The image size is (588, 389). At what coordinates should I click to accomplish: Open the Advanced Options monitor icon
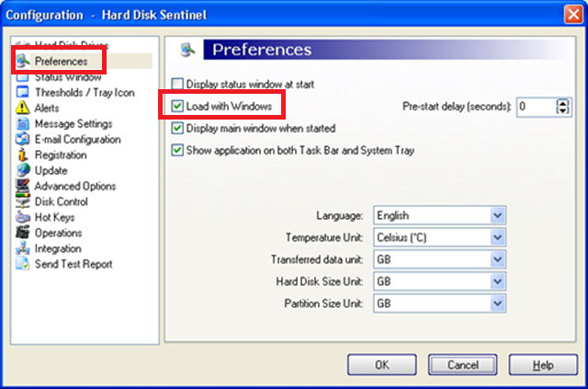pos(22,186)
